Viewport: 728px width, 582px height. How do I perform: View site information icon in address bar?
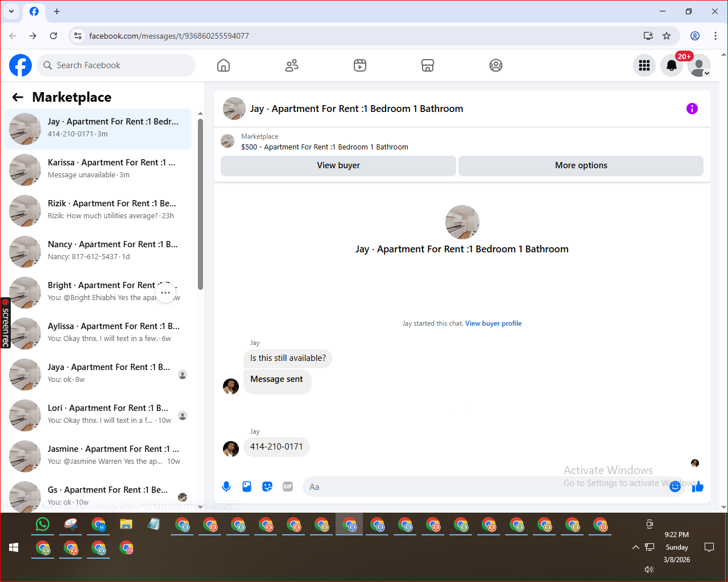[x=78, y=36]
